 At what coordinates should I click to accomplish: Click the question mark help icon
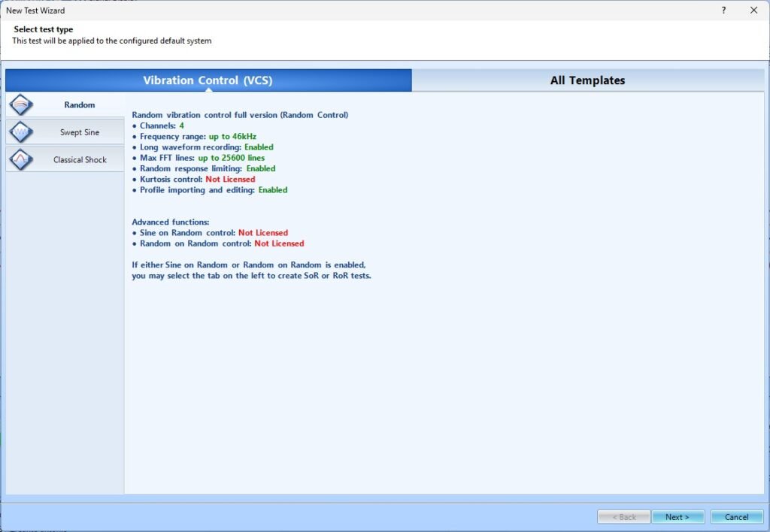723,11
